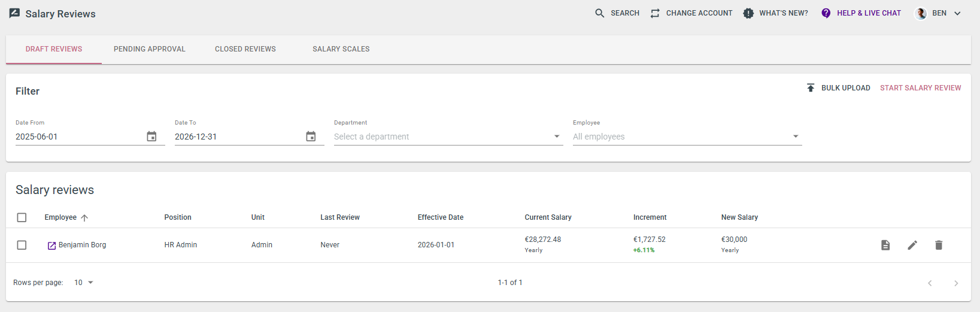
Task: Toggle the select-all reviews checkbox
Action: (x=22, y=217)
